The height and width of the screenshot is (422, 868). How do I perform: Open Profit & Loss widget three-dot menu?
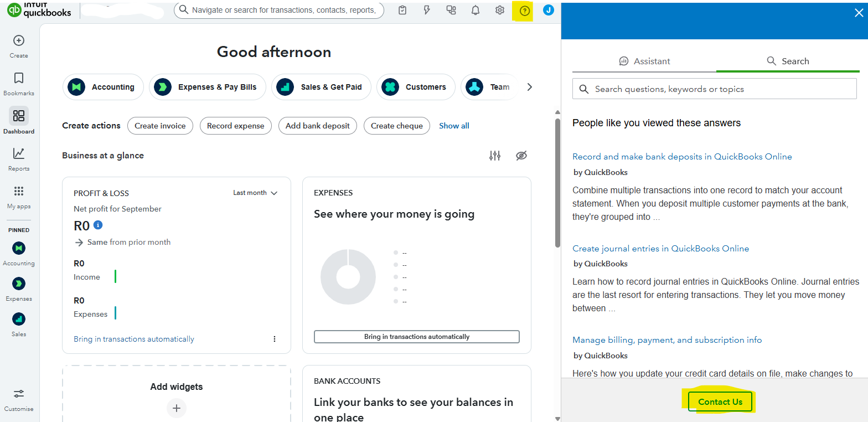click(x=275, y=339)
